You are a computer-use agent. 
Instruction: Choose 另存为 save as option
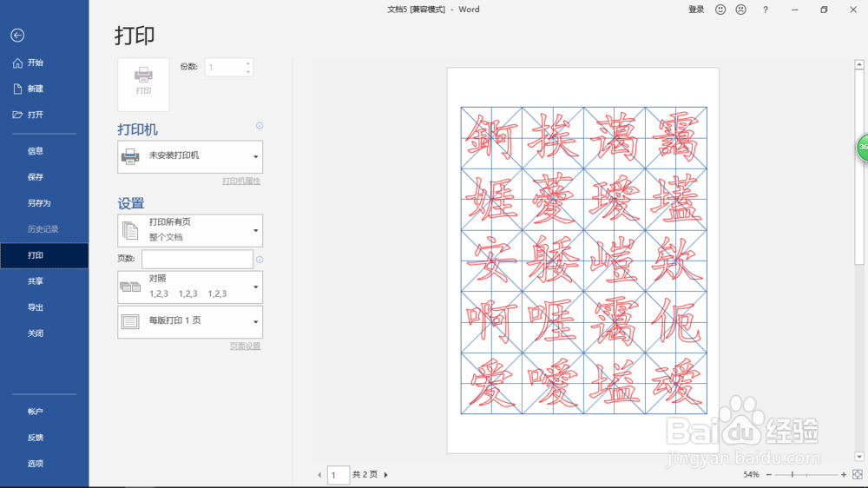coord(39,202)
